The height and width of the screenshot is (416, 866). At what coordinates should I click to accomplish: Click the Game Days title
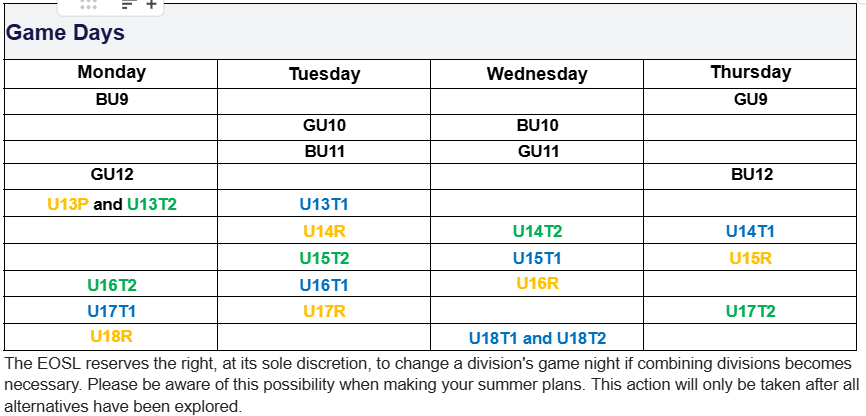click(x=65, y=33)
